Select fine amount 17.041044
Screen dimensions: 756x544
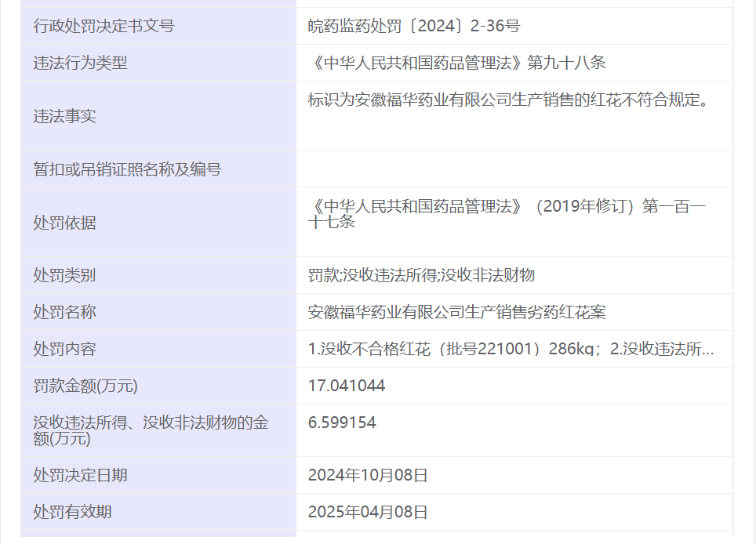[347, 386]
